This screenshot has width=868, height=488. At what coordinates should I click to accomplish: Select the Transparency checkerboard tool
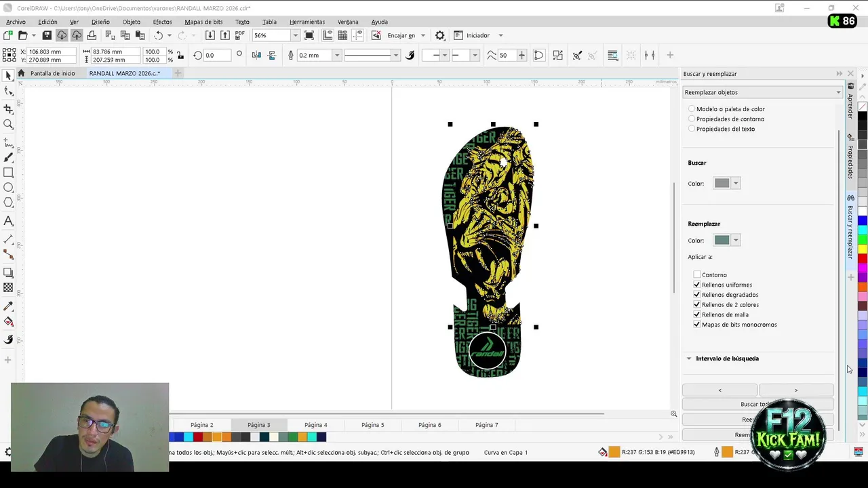coord(8,288)
